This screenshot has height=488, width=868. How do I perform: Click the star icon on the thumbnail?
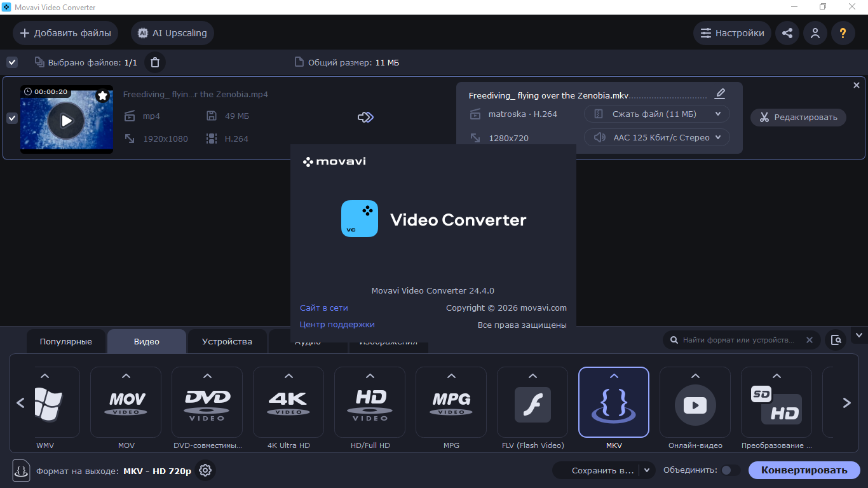[x=102, y=95]
